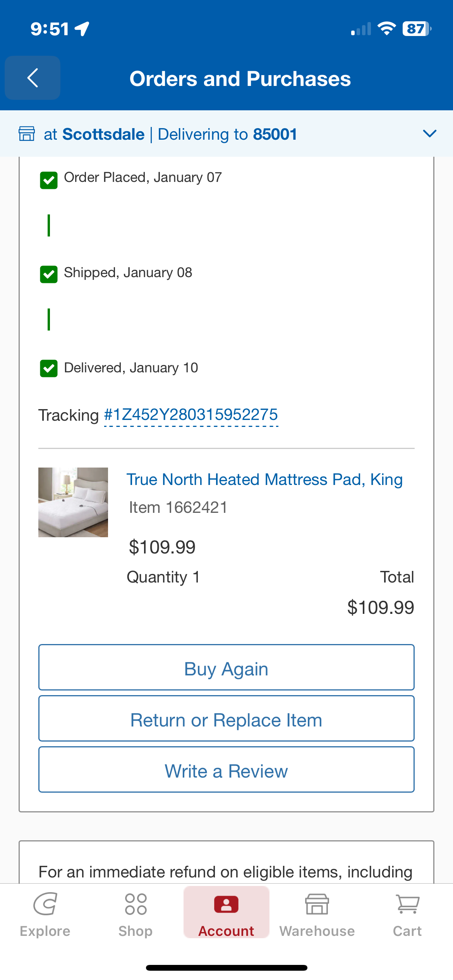The width and height of the screenshot is (453, 980).
Task: Open the Delivering to 85001 selector
Action: pos(227,134)
